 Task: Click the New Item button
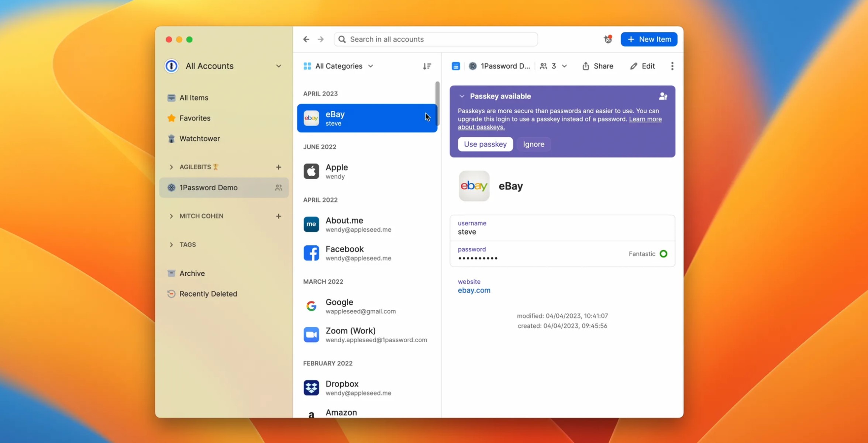(649, 39)
